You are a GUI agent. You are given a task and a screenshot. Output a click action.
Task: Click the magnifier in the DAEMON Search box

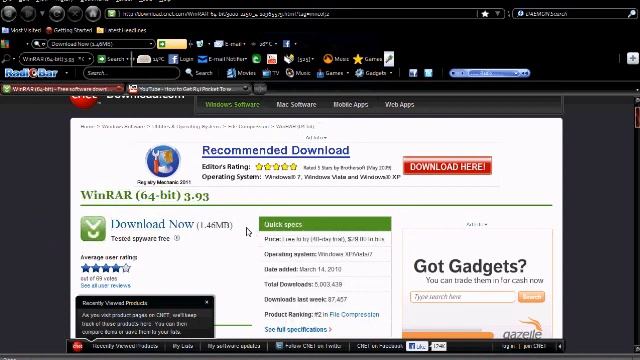click(631, 14)
